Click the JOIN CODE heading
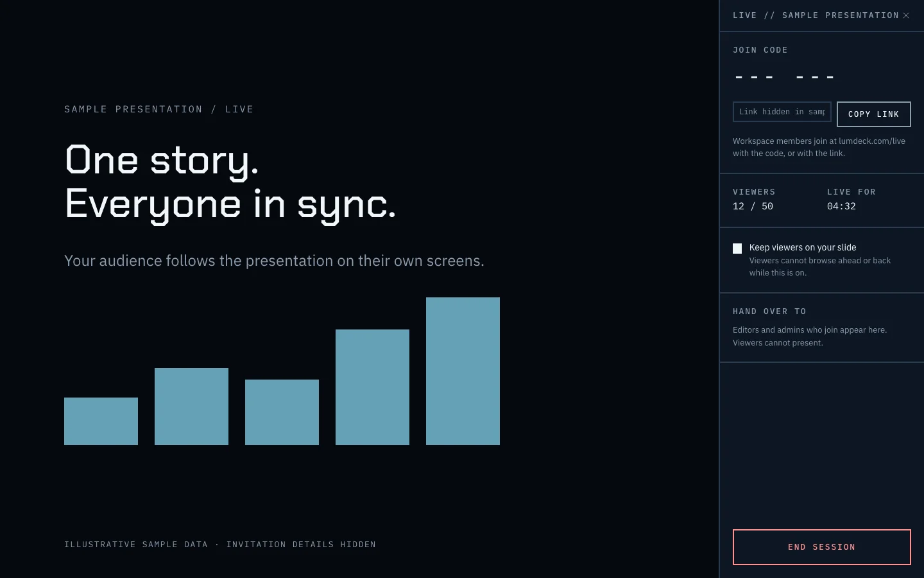Viewport: 924px width, 578px height. tap(760, 50)
